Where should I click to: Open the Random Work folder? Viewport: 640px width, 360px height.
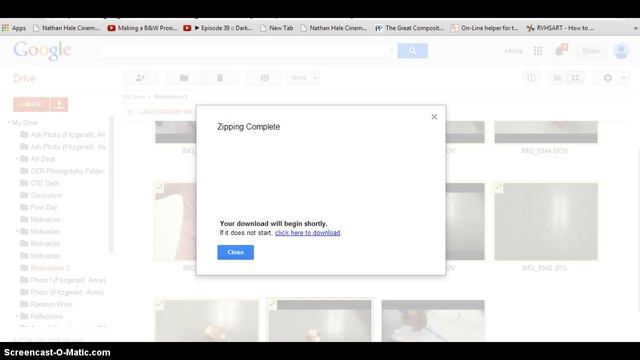51,304
